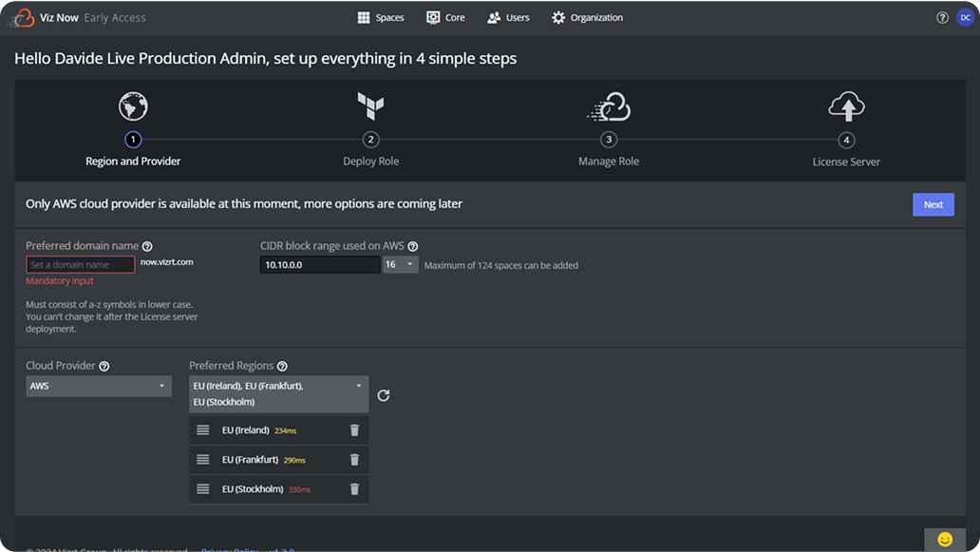The height and width of the screenshot is (552, 980).
Task: Show help for Cloud Provider
Action: click(x=104, y=367)
